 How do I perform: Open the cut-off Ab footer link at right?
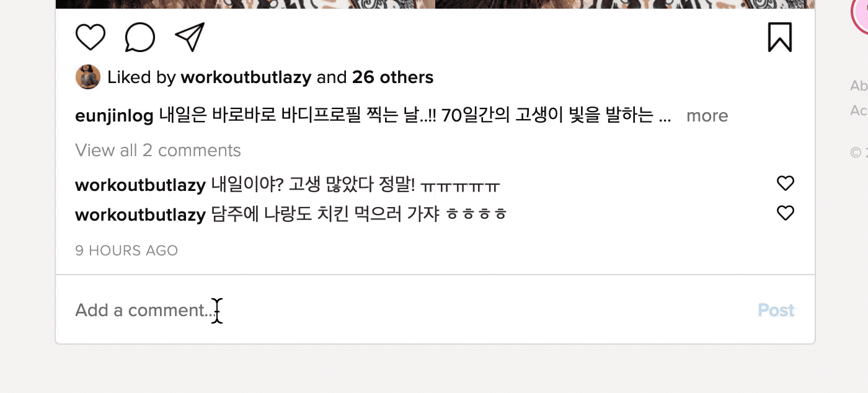coord(859,86)
